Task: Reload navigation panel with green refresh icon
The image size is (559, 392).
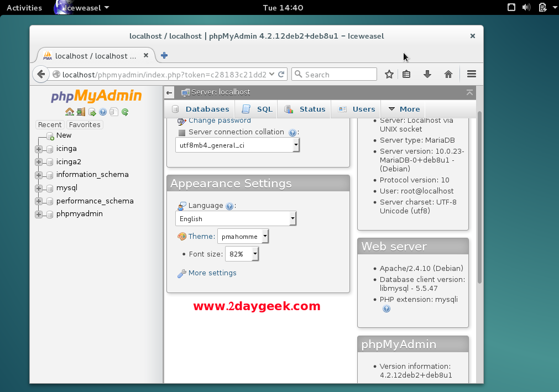Action: [x=125, y=112]
